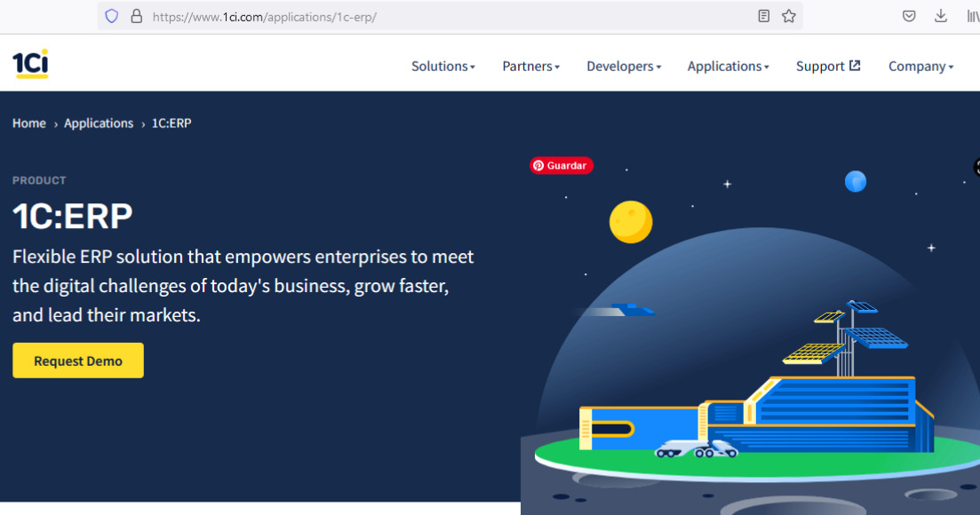
Task: Open the Support external link
Action: [x=828, y=67]
